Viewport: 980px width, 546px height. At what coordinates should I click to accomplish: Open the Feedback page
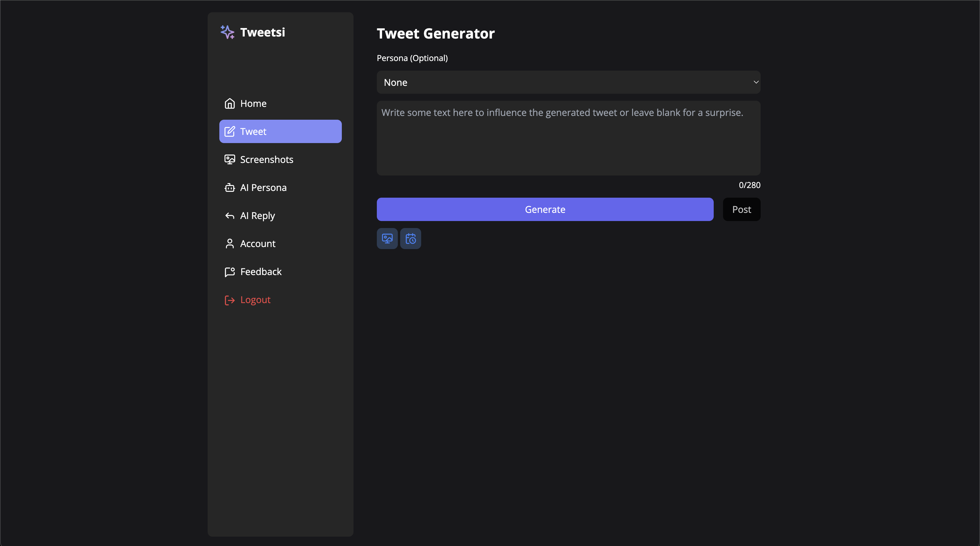tap(260, 272)
